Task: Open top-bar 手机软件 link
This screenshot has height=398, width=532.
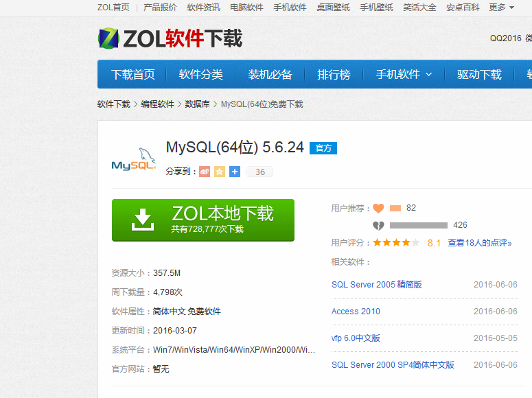Action: click(290, 8)
